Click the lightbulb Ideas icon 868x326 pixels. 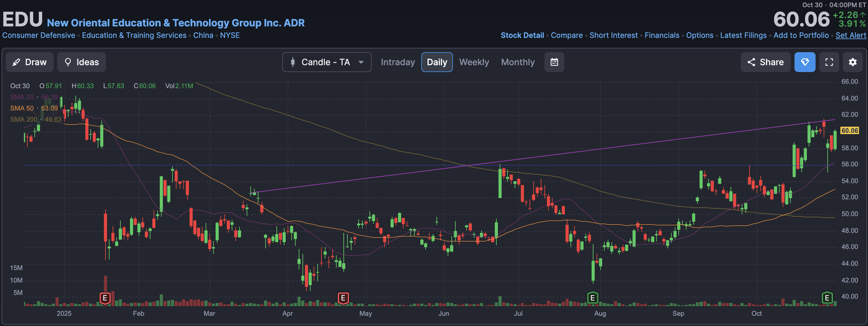pos(68,62)
